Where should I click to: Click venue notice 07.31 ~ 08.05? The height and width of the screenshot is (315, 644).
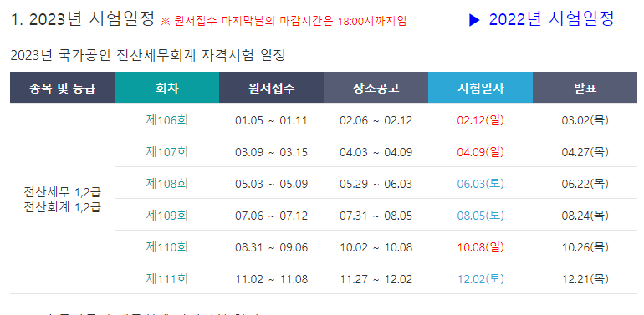click(376, 216)
